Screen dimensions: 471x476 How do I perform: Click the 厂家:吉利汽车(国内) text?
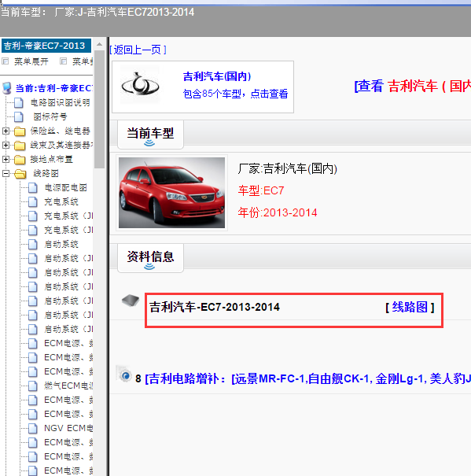288,168
